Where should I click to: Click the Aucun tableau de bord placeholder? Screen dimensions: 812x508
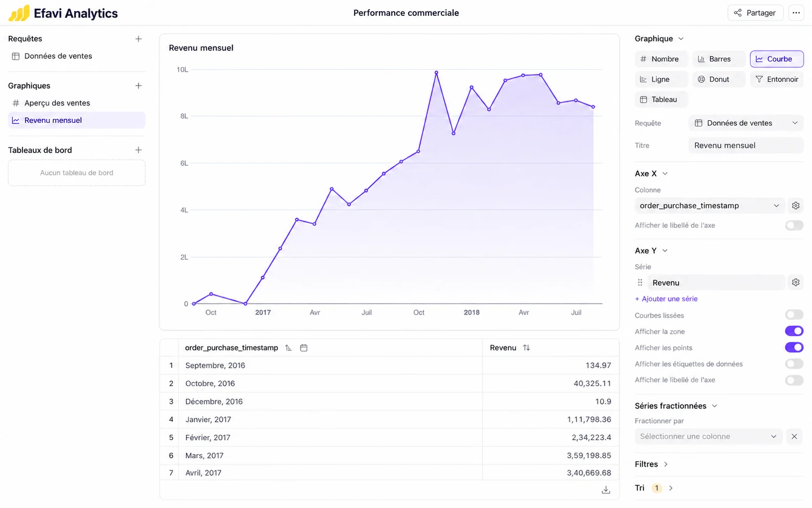click(77, 173)
